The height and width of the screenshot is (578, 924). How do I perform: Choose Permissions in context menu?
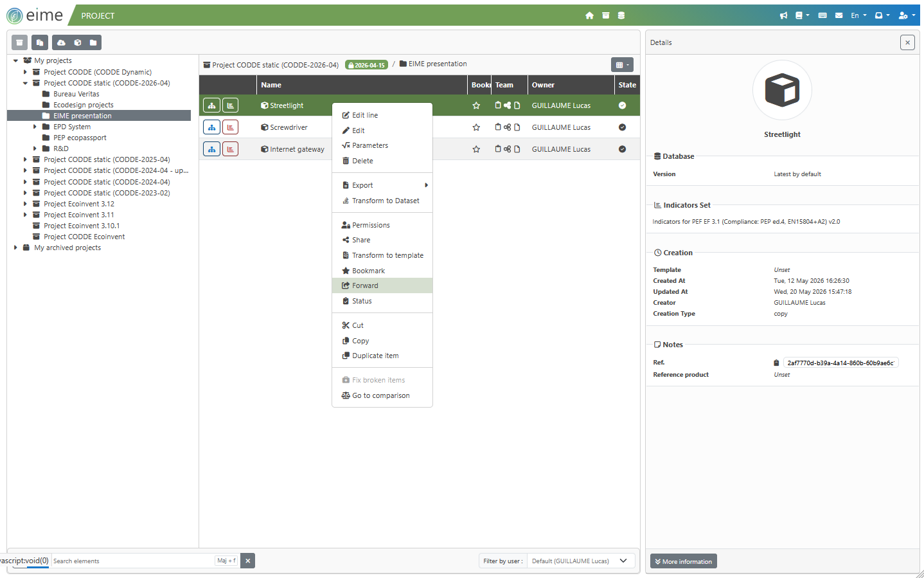tap(382, 225)
